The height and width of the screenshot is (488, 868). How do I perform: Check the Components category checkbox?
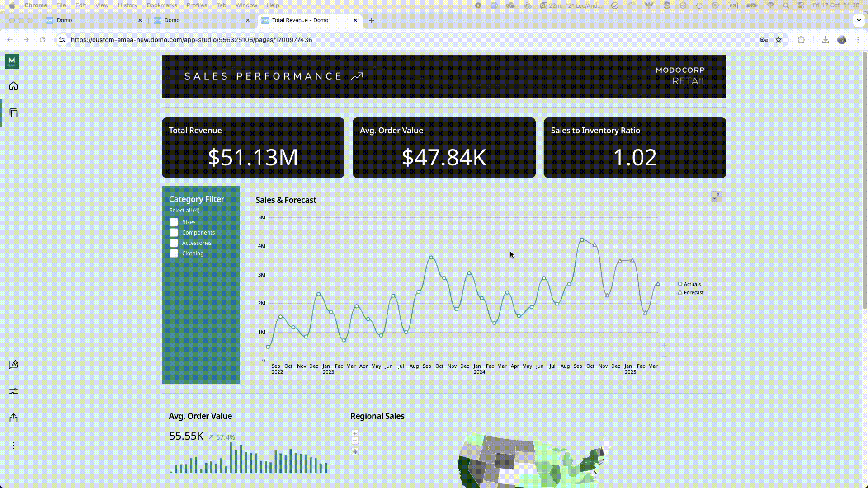(174, 233)
